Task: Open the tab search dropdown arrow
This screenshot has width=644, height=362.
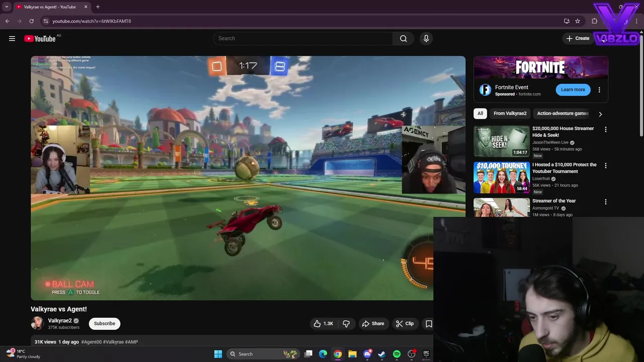Action: (7, 7)
